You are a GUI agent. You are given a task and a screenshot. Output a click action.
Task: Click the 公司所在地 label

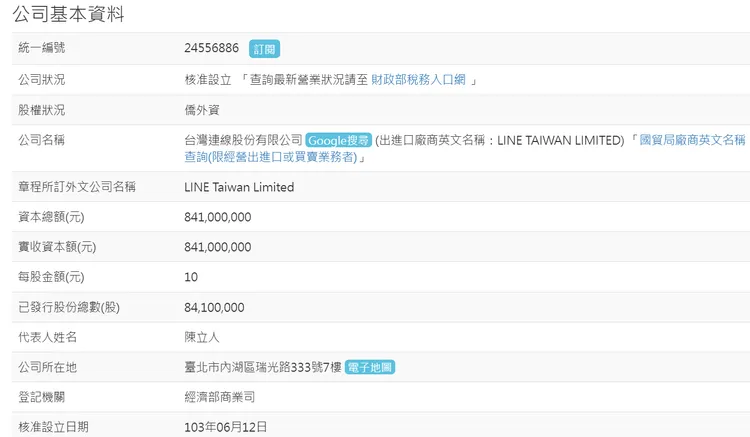click(x=47, y=367)
